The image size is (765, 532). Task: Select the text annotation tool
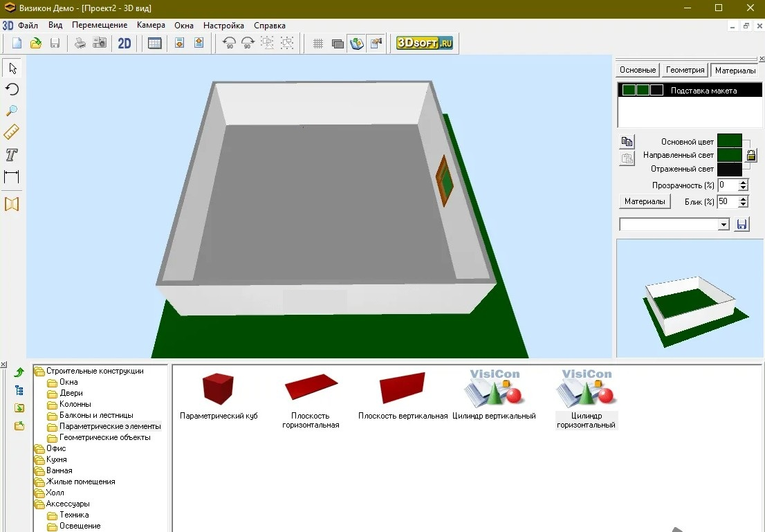coord(12,155)
